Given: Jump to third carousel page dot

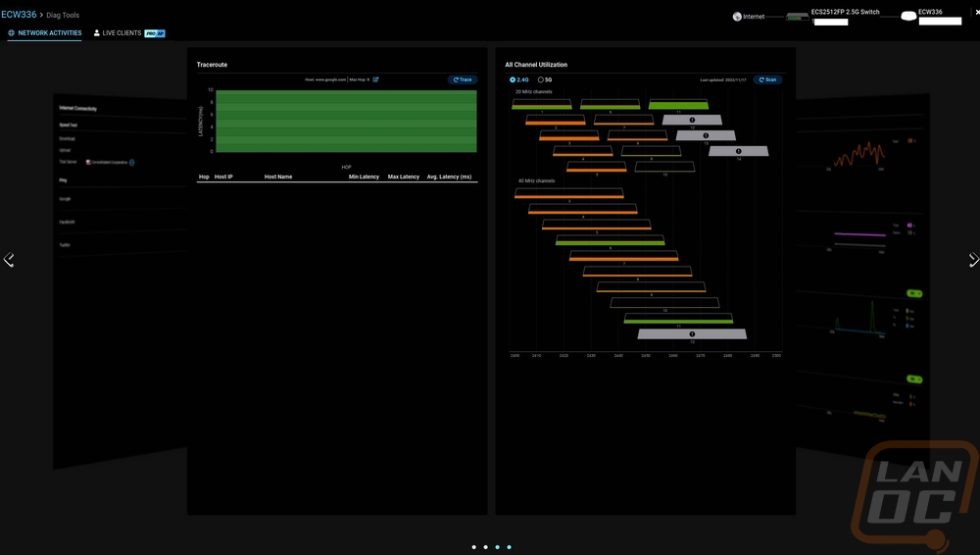Looking at the screenshot, I should 498,547.
